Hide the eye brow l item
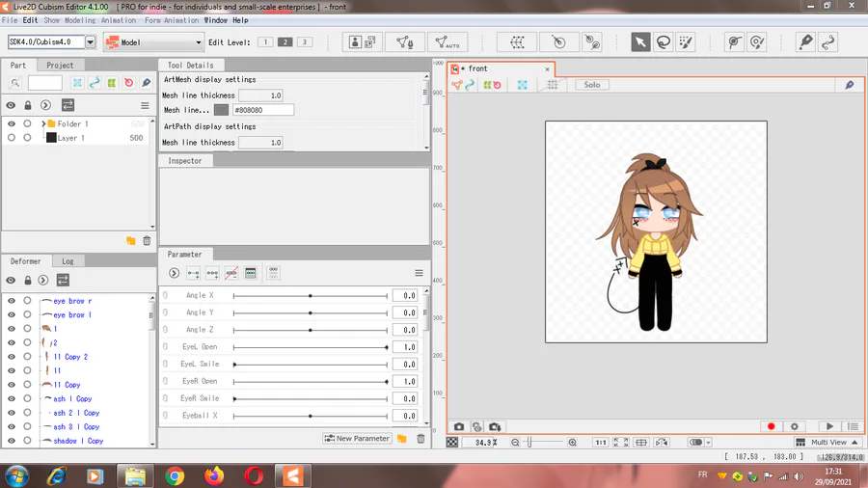 click(x=11, y=314)
